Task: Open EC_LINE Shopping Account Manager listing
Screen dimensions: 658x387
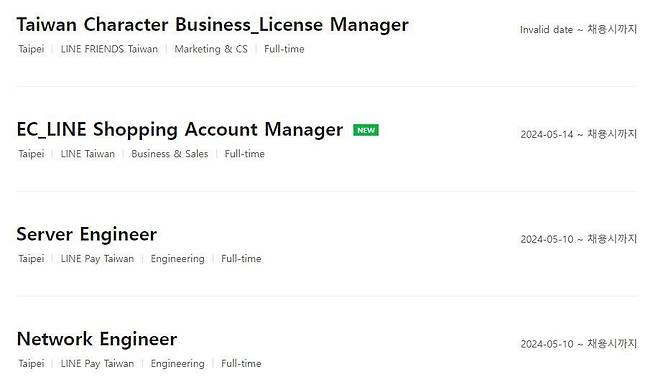Action: [x=180, y=129]
